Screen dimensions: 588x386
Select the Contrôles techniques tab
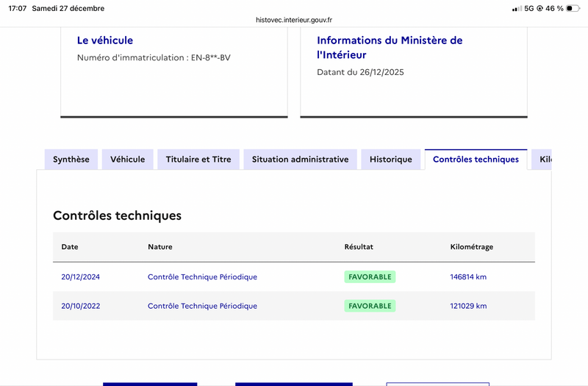(x=476, y=160)
